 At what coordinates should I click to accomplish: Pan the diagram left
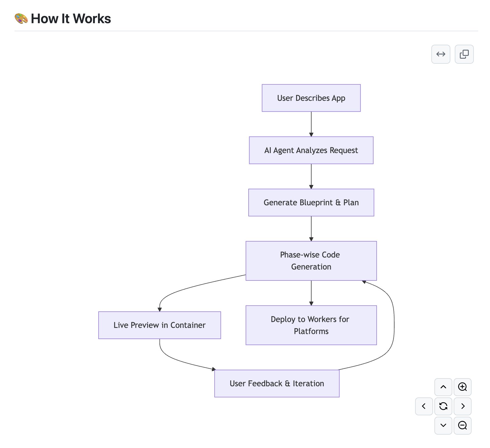(x=424, y=406)
